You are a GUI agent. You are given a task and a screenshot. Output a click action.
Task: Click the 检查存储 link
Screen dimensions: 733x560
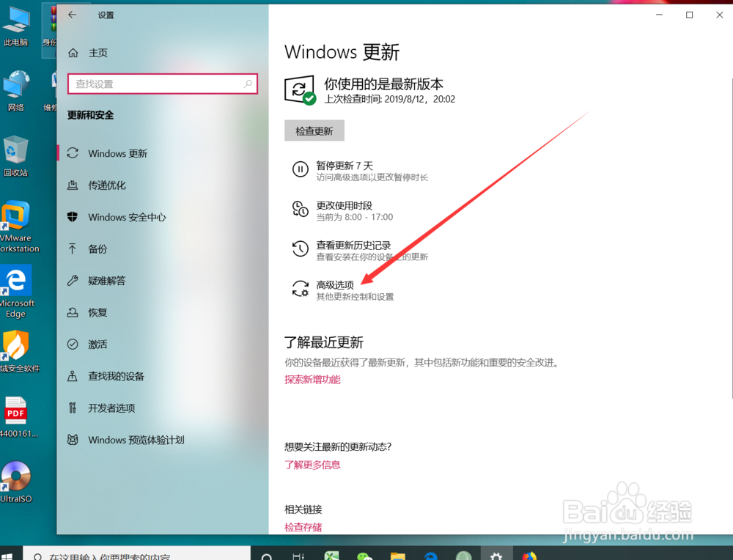click(x=303, y=527)
